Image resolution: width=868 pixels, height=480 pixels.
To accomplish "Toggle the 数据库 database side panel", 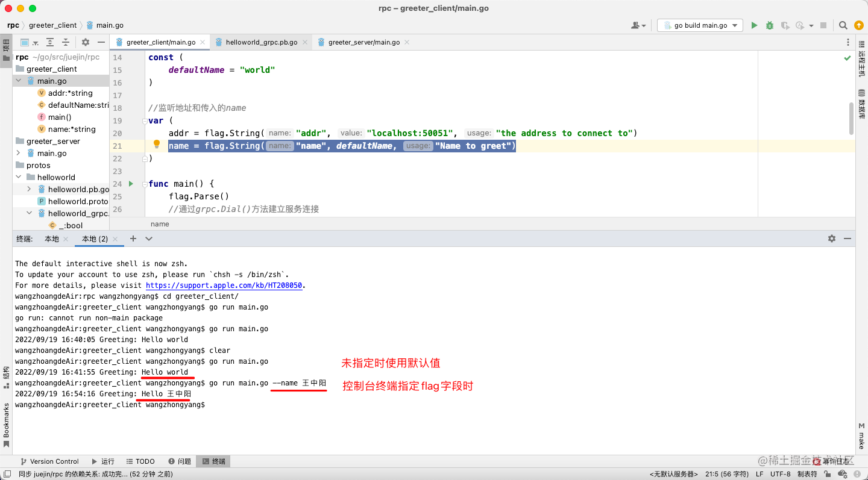I will (861, 105).
